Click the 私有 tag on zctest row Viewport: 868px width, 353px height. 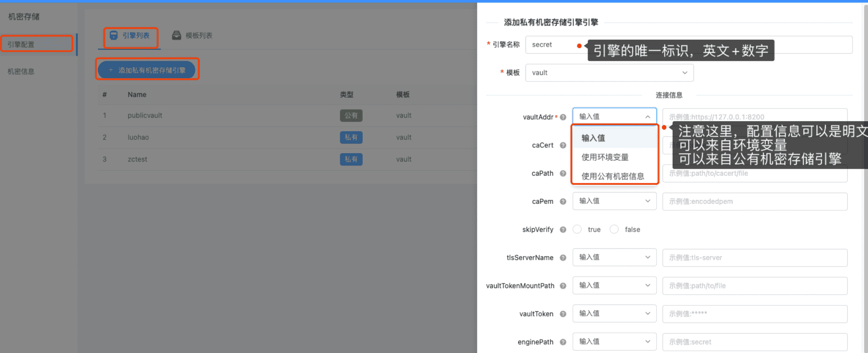tap(351, 160)
